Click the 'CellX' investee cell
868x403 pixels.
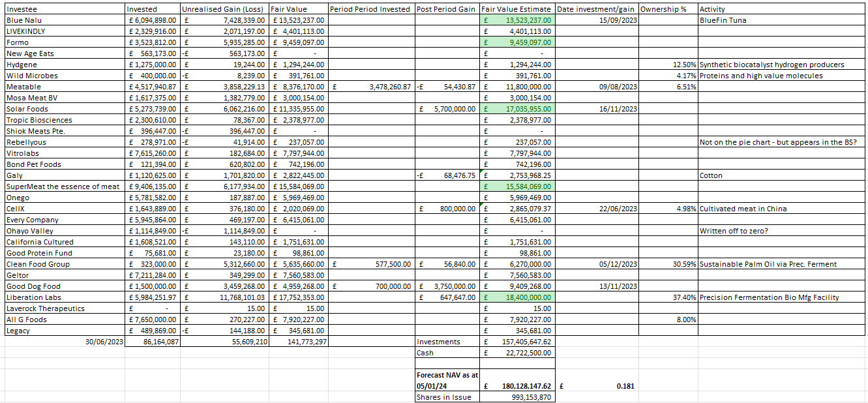tap(65, 209)
